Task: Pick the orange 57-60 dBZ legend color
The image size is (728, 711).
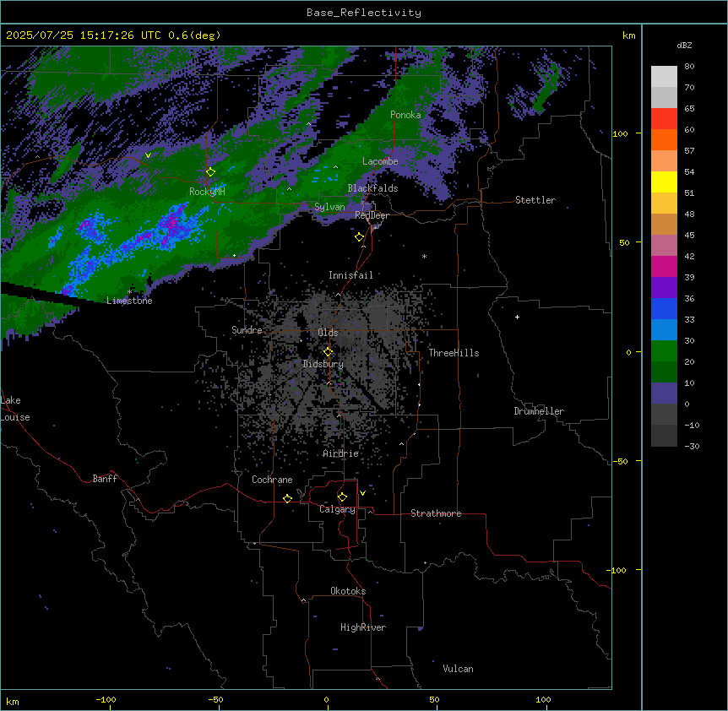Action: tap(664, 139)
